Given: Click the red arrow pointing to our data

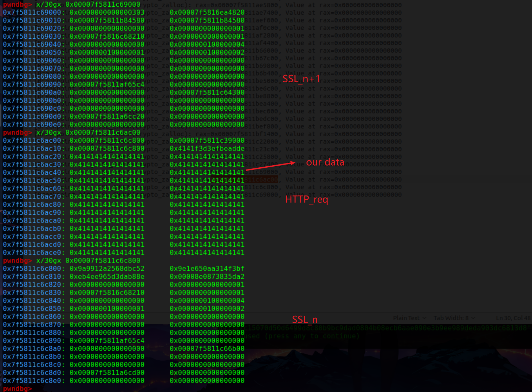Looking at the screenshot, I should [x=270, y=166].
